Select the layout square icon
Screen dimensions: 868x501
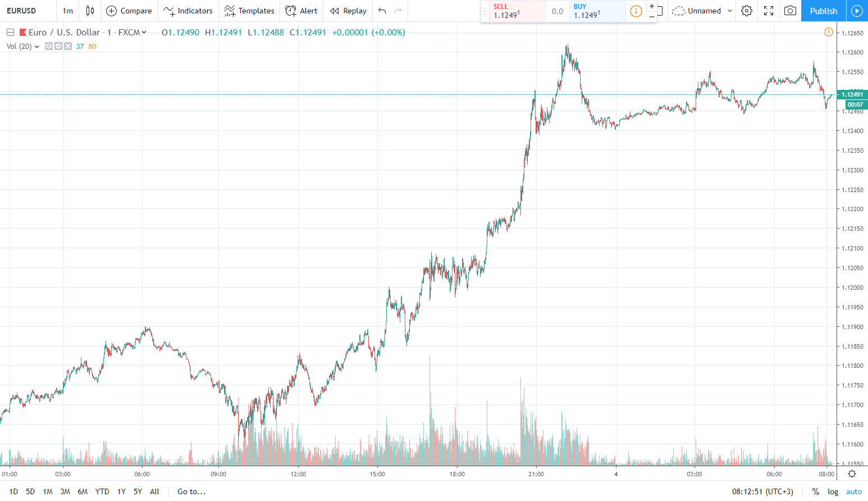point(660,11)
